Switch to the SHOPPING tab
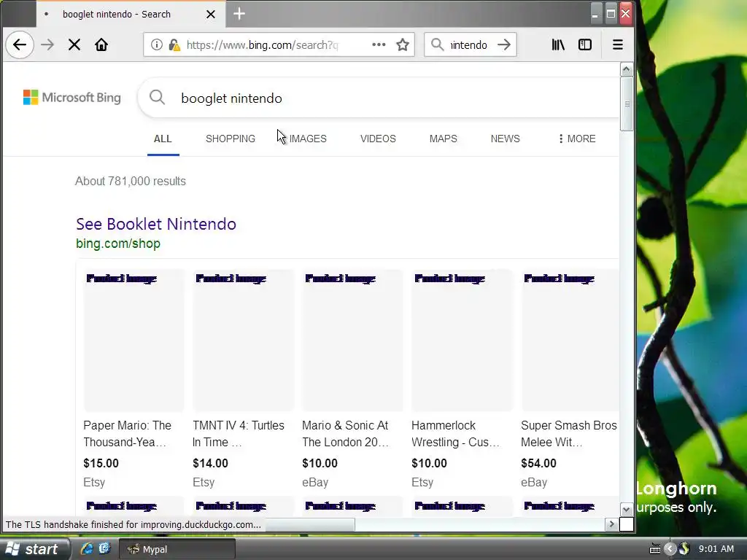 (x=231, y=139)
